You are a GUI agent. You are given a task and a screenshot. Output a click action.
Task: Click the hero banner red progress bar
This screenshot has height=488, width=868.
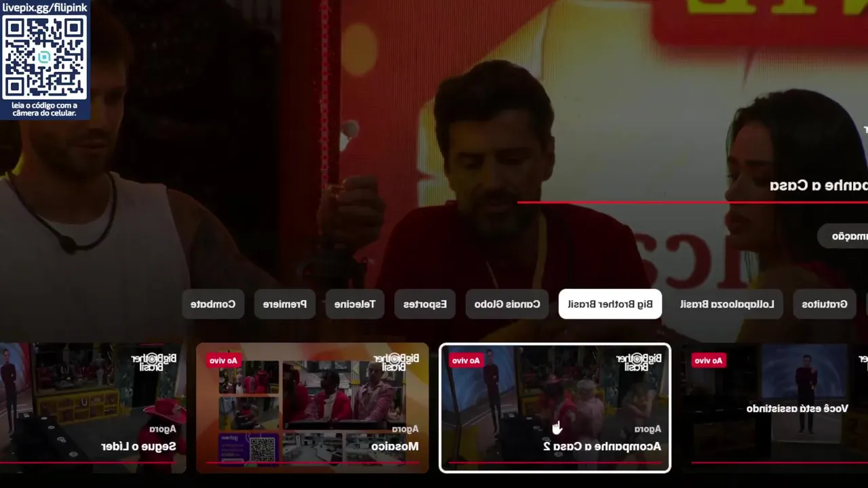[692, 201]
